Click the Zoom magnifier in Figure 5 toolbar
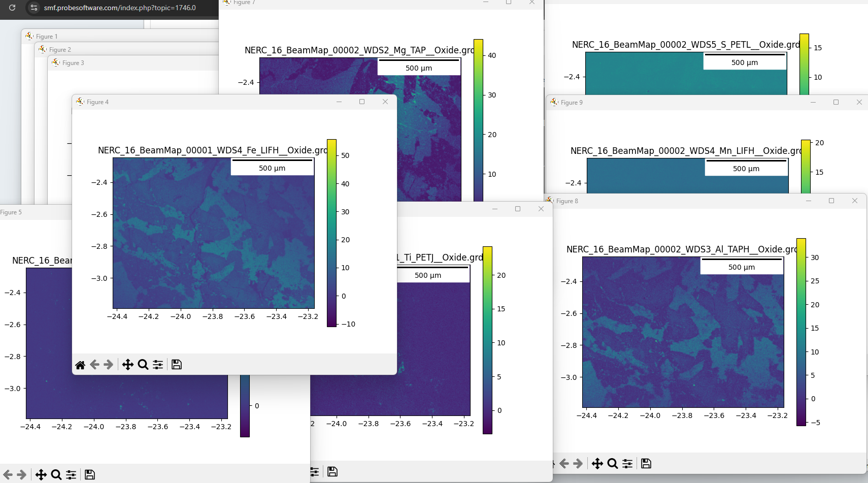Image resolution: width=868 pixels, height=483 pixels. coord(56,475)
